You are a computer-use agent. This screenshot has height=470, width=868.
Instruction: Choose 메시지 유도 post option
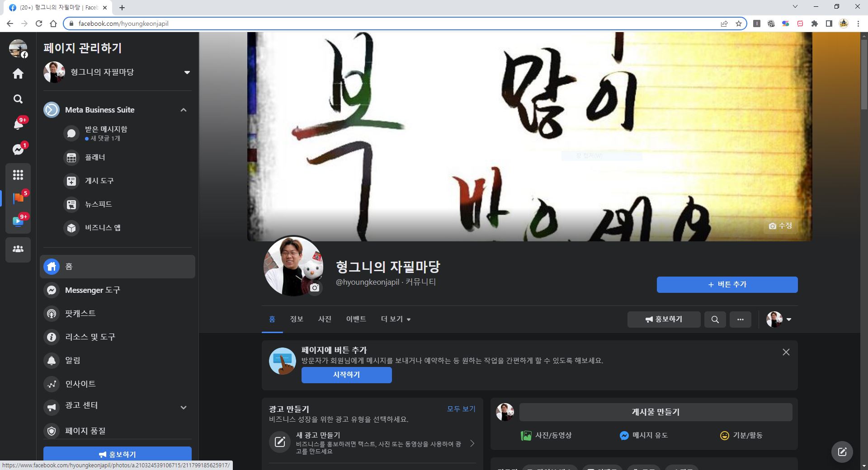pyautogui.click(x=643, y=436)
